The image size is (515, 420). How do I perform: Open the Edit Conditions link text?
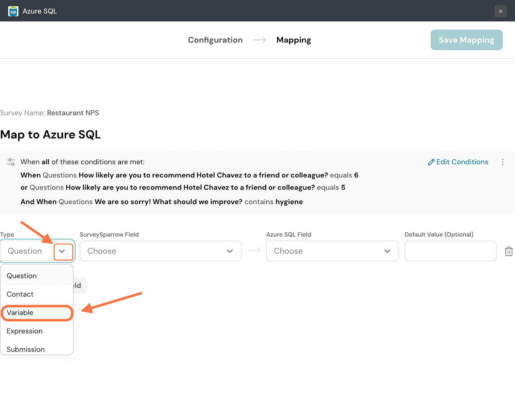[x=462, y=162]
